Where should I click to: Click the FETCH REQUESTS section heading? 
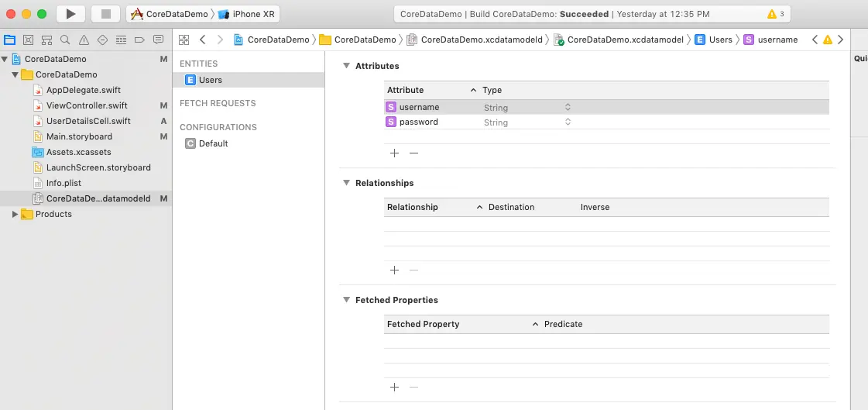click(218, 104)
